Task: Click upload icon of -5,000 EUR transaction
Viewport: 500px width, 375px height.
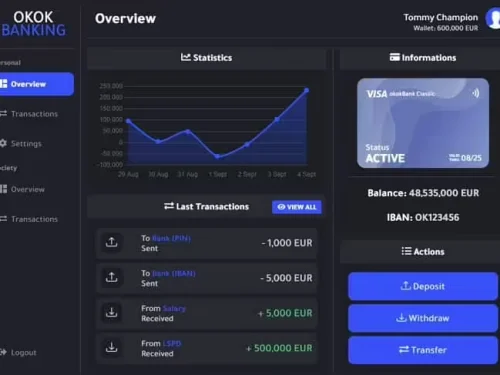Action: click(112, 277)
